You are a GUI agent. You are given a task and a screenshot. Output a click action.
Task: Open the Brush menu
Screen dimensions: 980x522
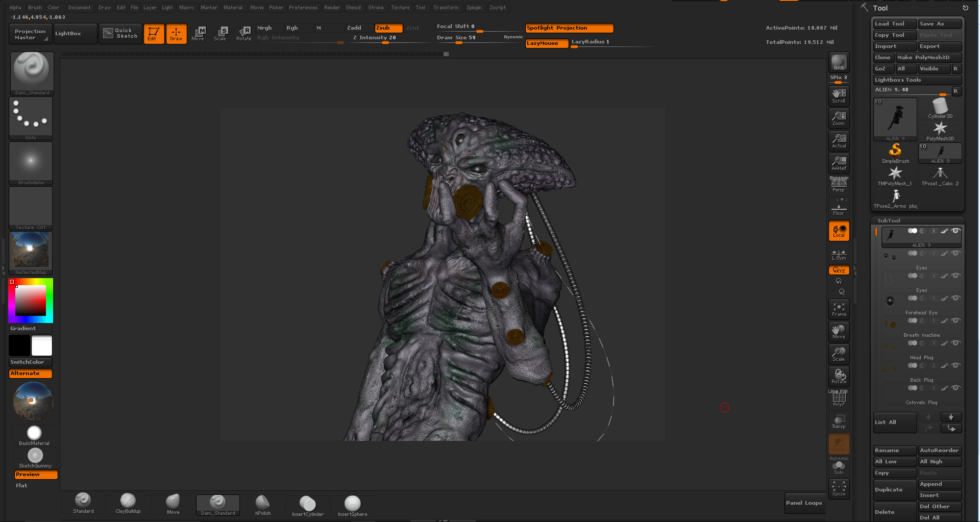[x=35, y=8]
